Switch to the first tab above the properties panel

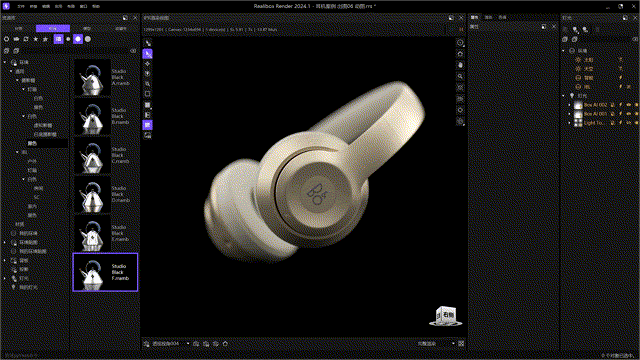(x=474, y=18)
